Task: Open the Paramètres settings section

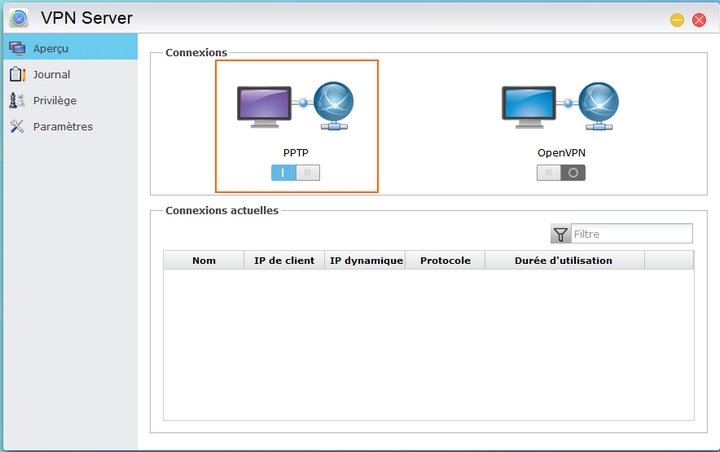Action: click(70, 126)
